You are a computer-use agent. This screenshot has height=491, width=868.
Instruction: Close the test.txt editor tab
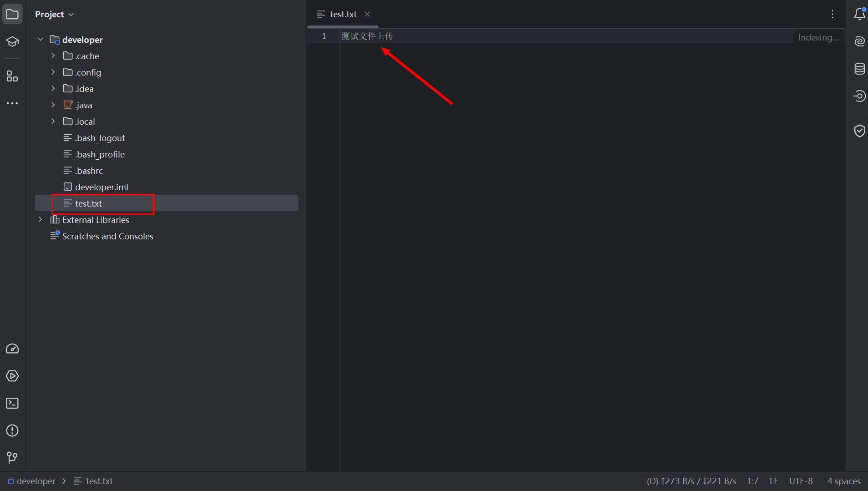(x=367, y=14)
